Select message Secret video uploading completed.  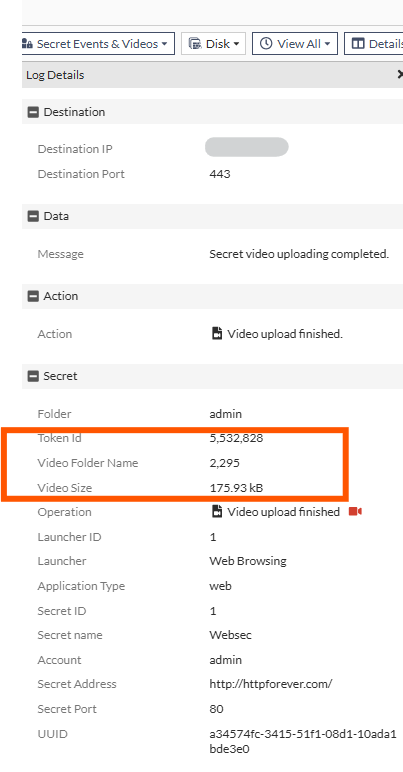point(299,255)
